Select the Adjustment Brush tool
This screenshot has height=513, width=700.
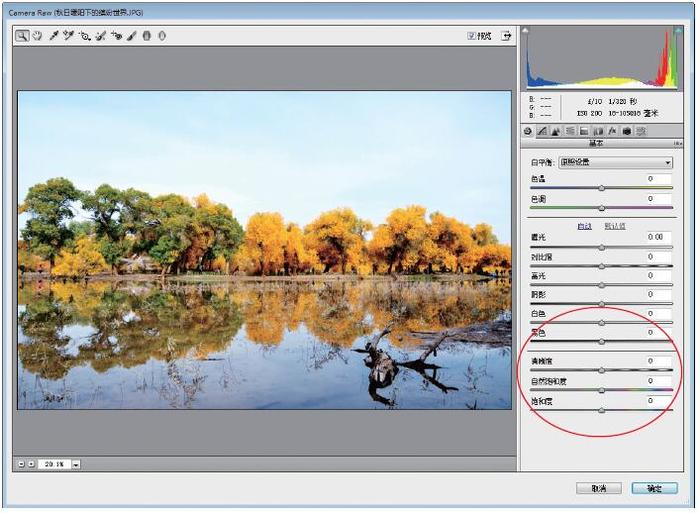132,36
